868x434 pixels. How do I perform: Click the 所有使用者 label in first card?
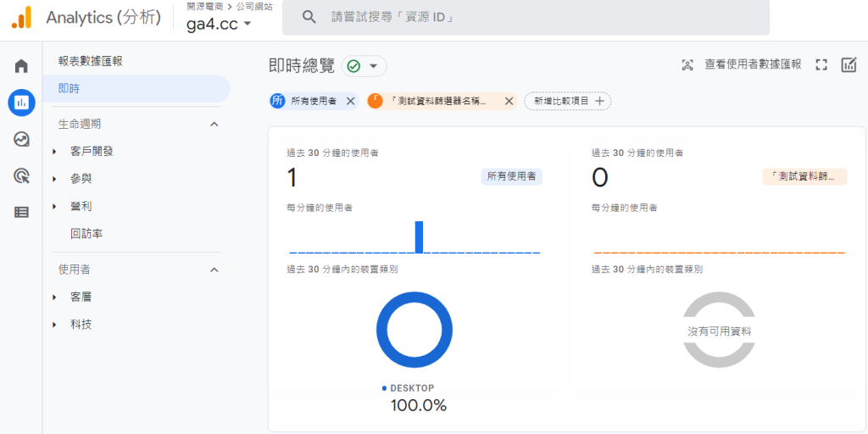point(511,176)
